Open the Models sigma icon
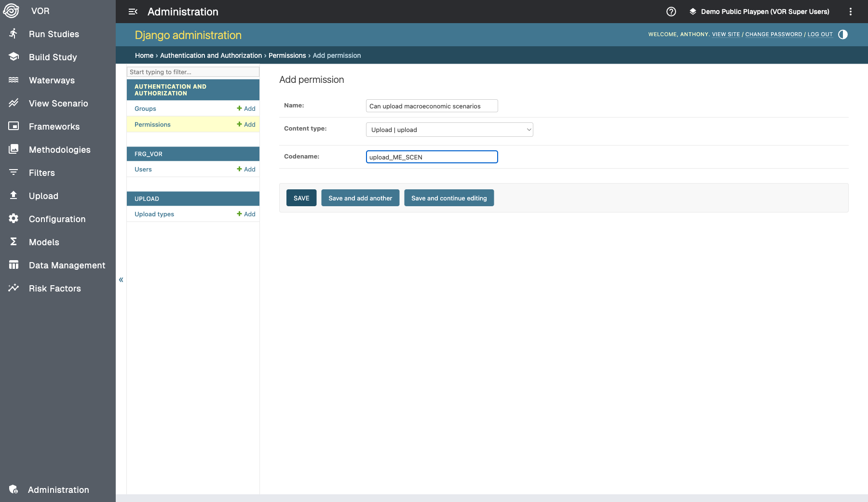Screen dimensions: 868x502 [14, 242]
